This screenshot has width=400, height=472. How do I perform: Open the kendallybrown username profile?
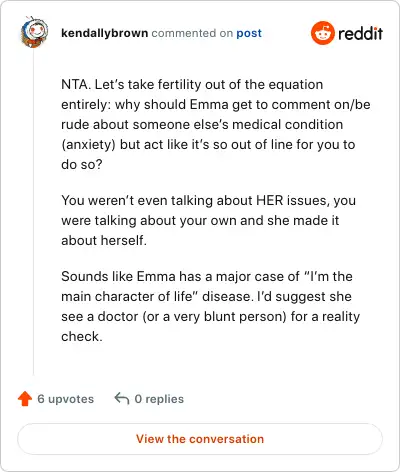click(x=105, y=33)
